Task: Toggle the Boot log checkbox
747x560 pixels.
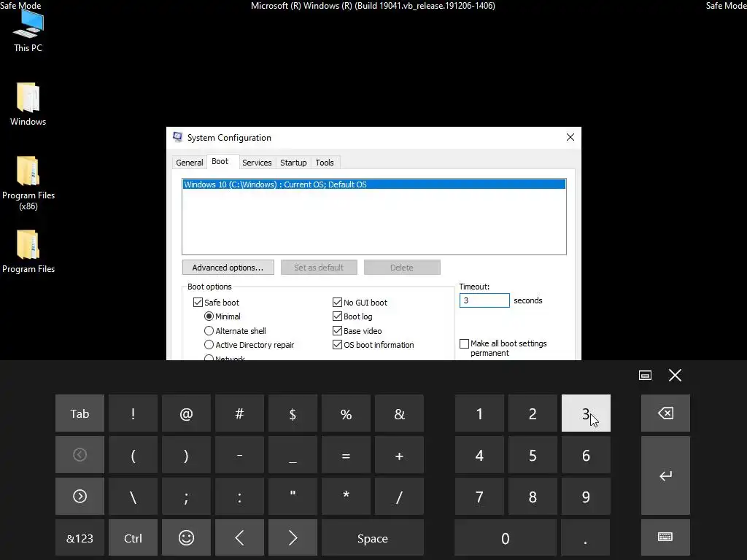Action: coord(337,316)
